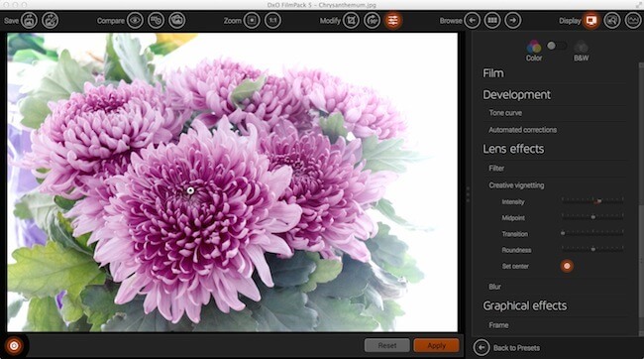This screenshot has height=359, width=644.
Task: Click the Reset button
Action: point(386,345)
